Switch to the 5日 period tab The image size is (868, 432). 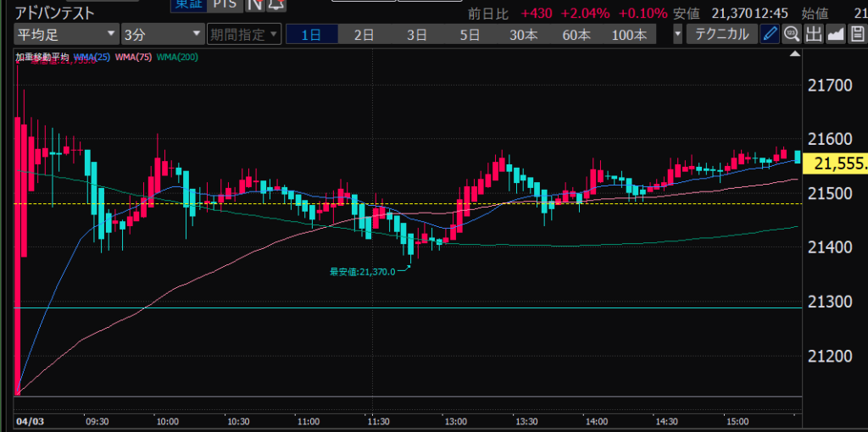coord(470,35)
